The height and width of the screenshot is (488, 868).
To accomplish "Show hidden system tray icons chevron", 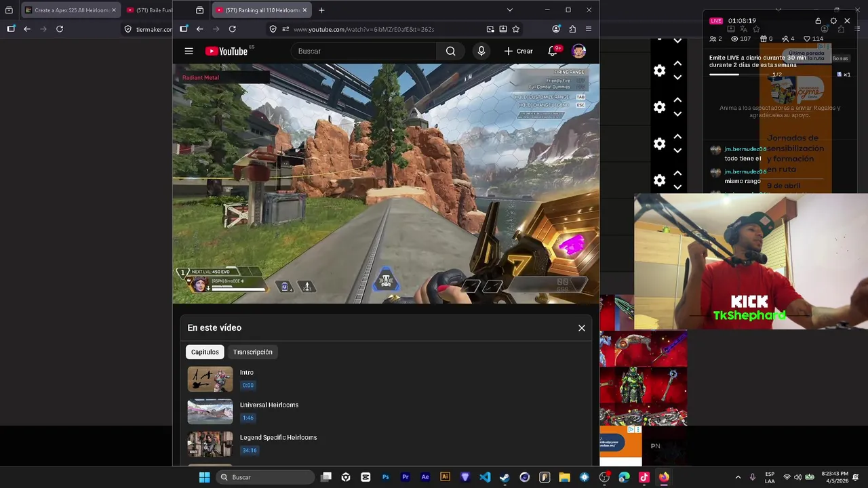I will [x=738, y=477].
